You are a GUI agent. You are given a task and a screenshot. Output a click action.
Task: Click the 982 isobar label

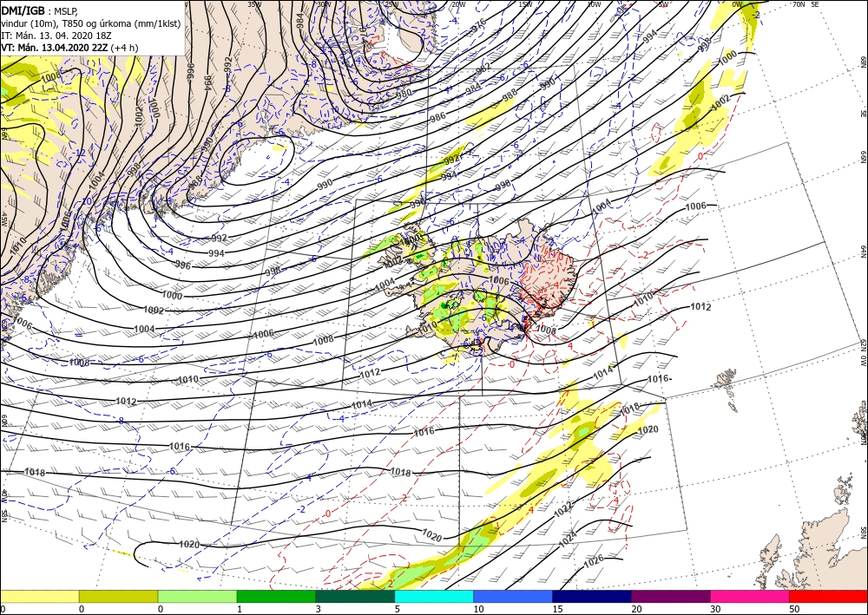pyautogui.click(x=483, y=69)
